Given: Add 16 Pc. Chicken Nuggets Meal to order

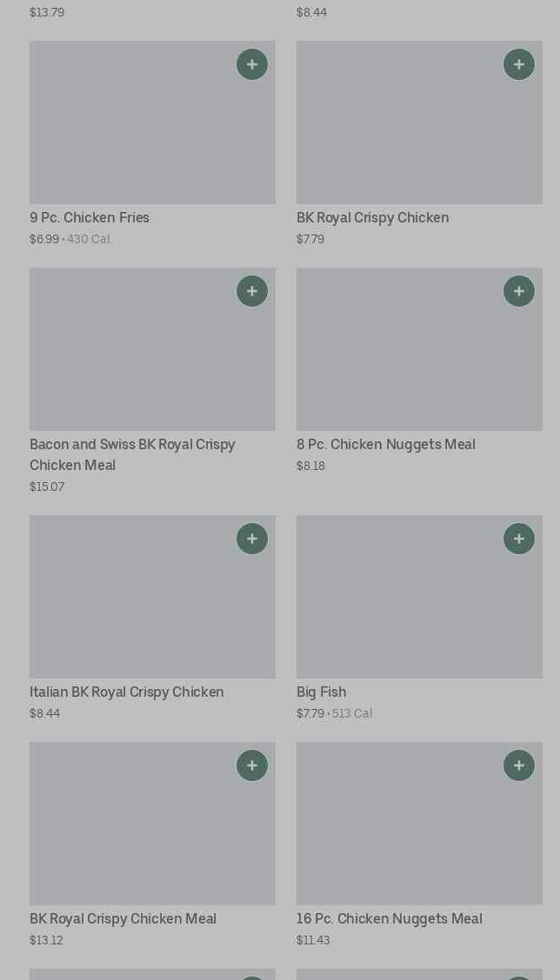Looking at the screenshot, I should (x=519, y=765).
